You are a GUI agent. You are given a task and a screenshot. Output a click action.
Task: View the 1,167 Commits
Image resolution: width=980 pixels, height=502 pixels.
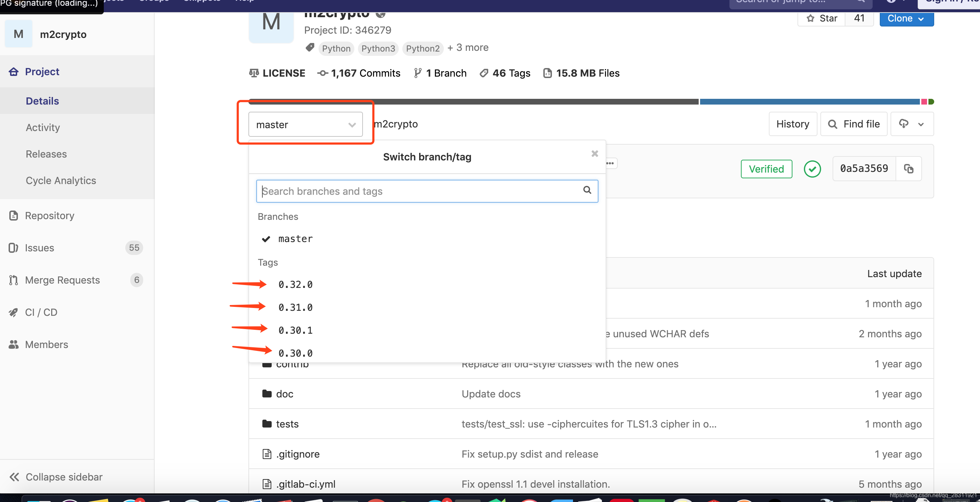click(359, 73)
